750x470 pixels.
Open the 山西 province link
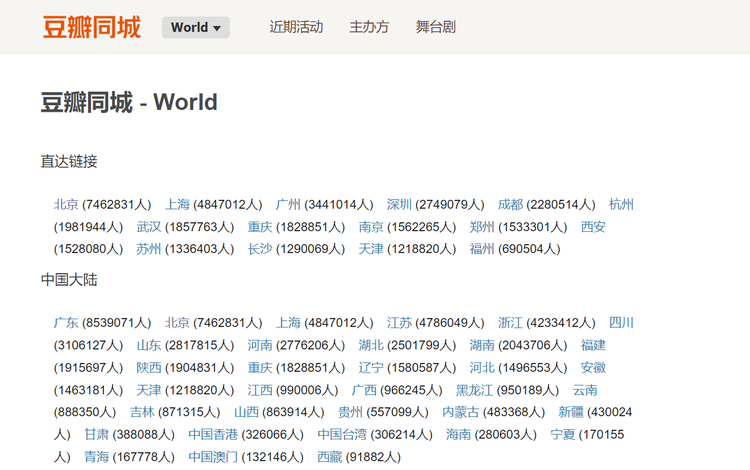[246, 412]
